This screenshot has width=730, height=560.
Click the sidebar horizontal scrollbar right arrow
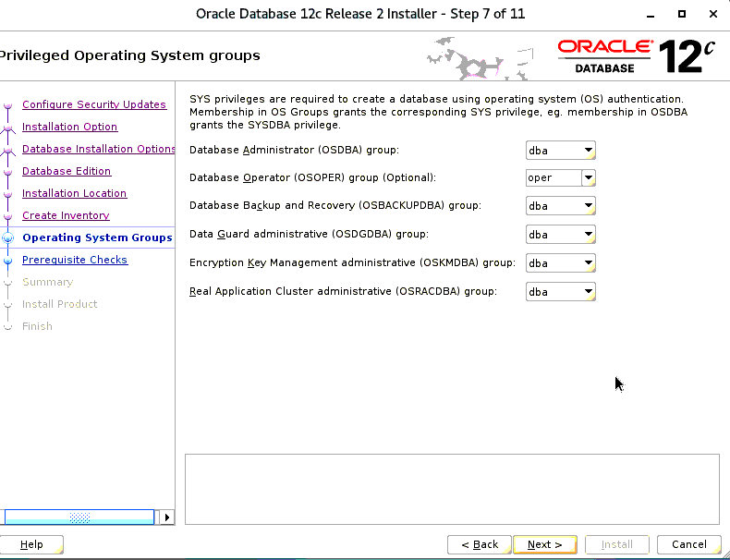(166, 517)
